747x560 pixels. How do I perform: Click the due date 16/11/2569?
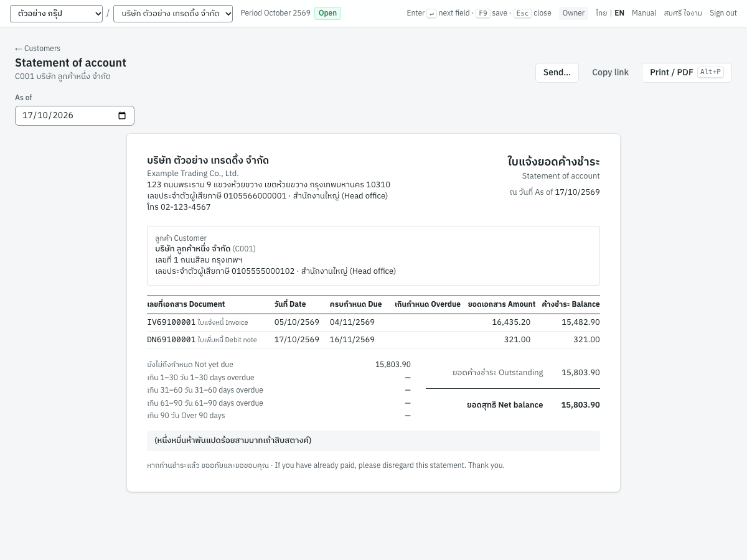[352, 340]
